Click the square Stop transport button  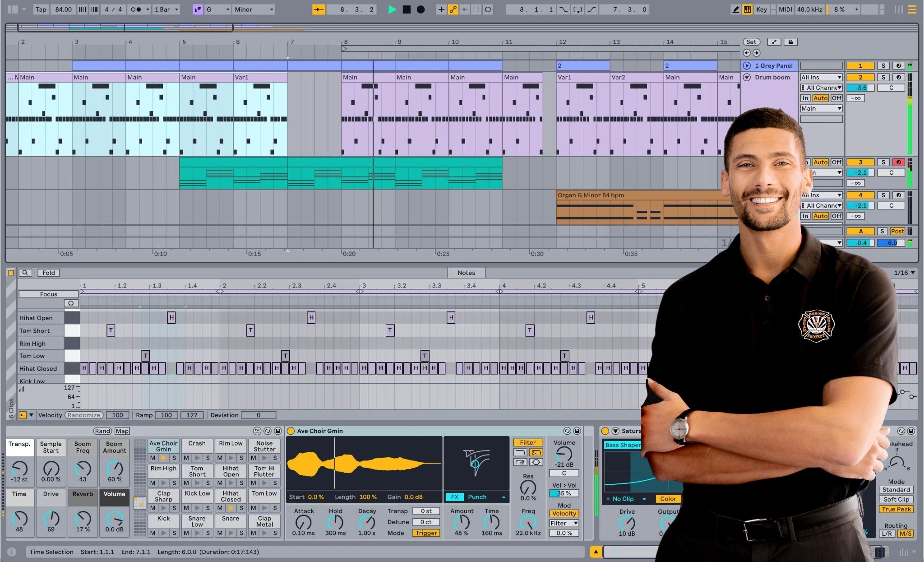(x=407, y=9)
